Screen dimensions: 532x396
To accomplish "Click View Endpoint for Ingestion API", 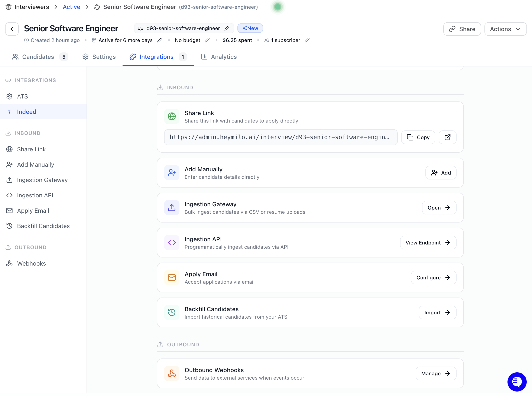I will click(428, 243).
